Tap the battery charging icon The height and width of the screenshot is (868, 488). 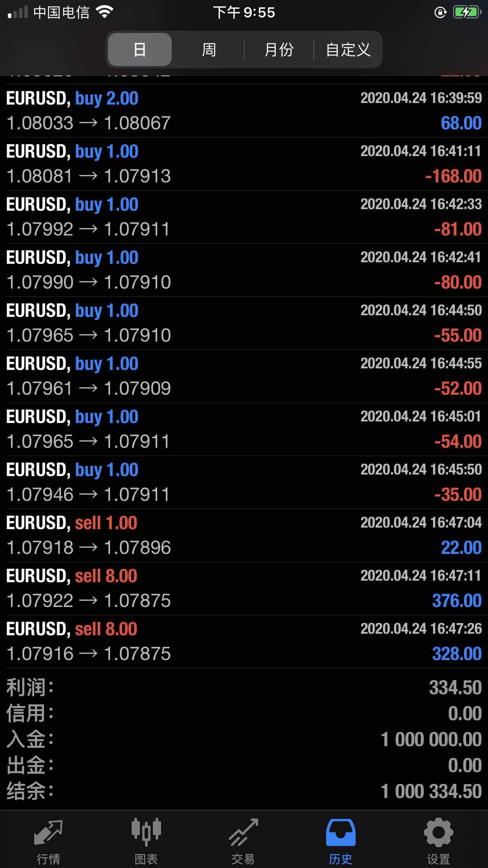467,13
